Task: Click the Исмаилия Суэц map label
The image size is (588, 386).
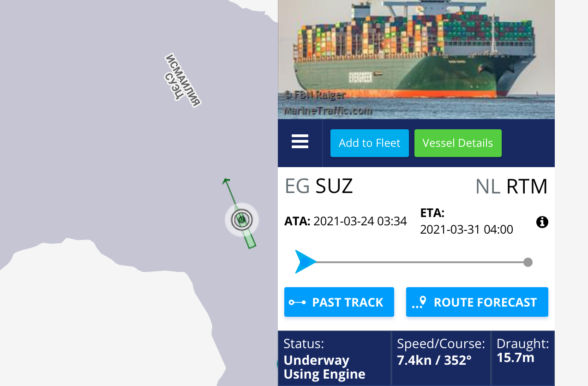Action: (x=183, y=81)
